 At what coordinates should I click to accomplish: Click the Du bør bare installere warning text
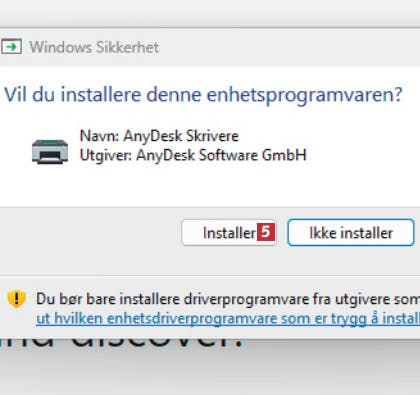(x=228, y=299)
